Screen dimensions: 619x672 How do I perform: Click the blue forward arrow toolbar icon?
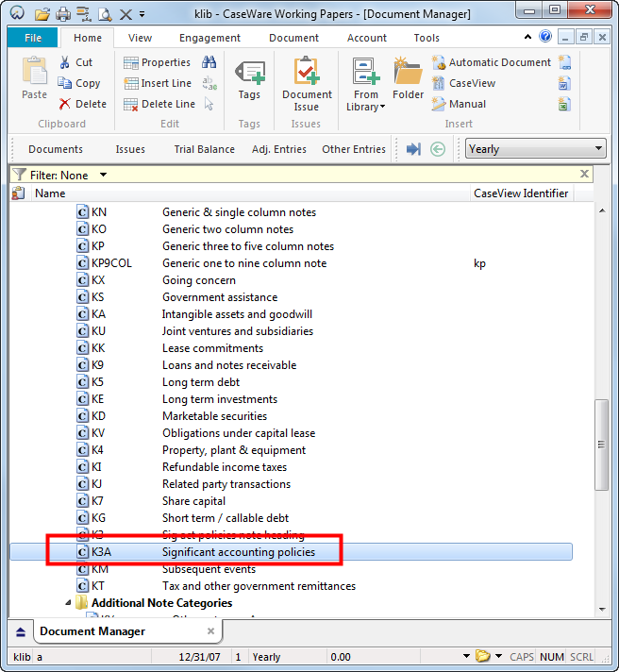(x=413, y=149)
